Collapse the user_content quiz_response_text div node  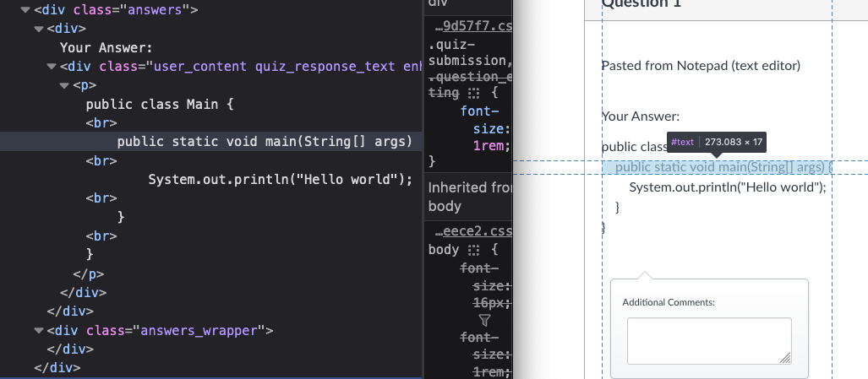52,67
